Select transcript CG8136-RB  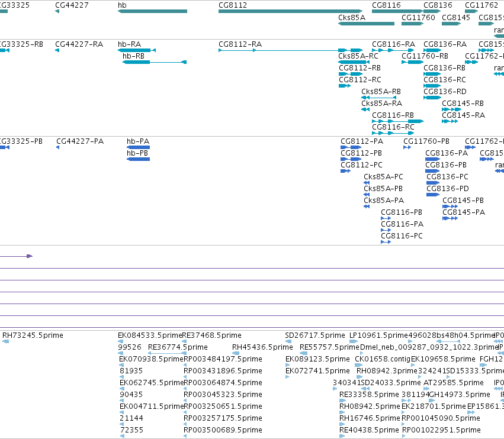445,68
